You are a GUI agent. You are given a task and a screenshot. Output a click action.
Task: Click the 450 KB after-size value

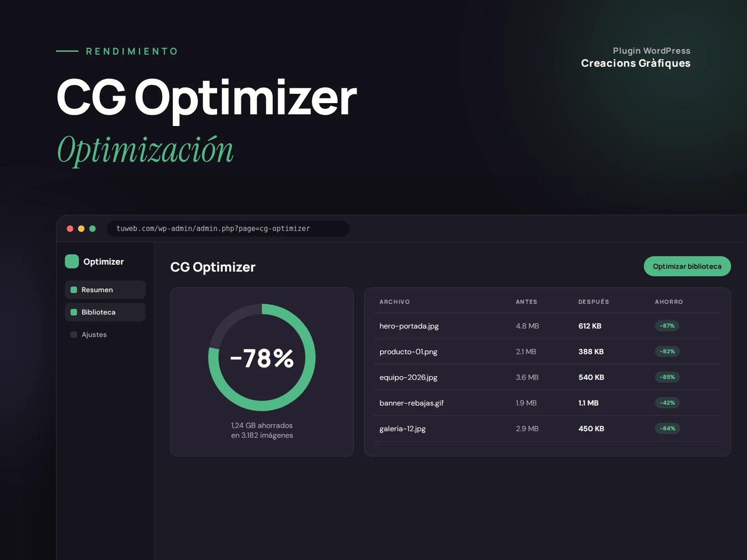click(591, 429)
